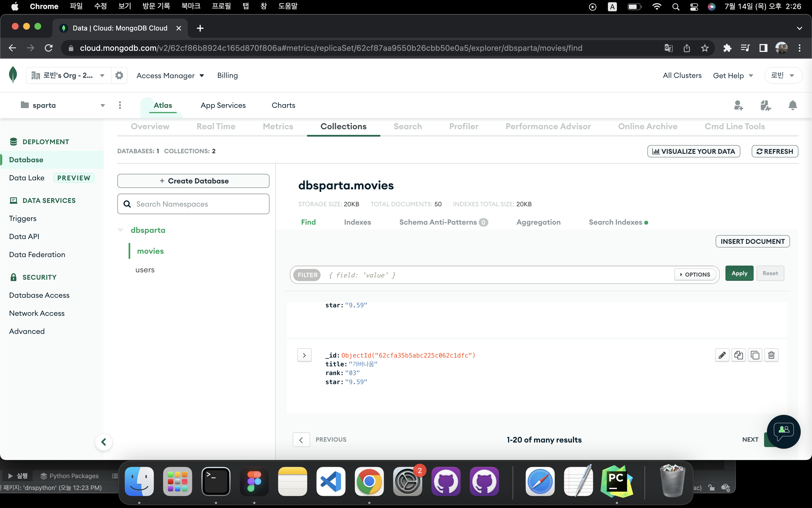812x508 pixels.
Task: Go to All Clusters
Action: (x=682, y=75)
